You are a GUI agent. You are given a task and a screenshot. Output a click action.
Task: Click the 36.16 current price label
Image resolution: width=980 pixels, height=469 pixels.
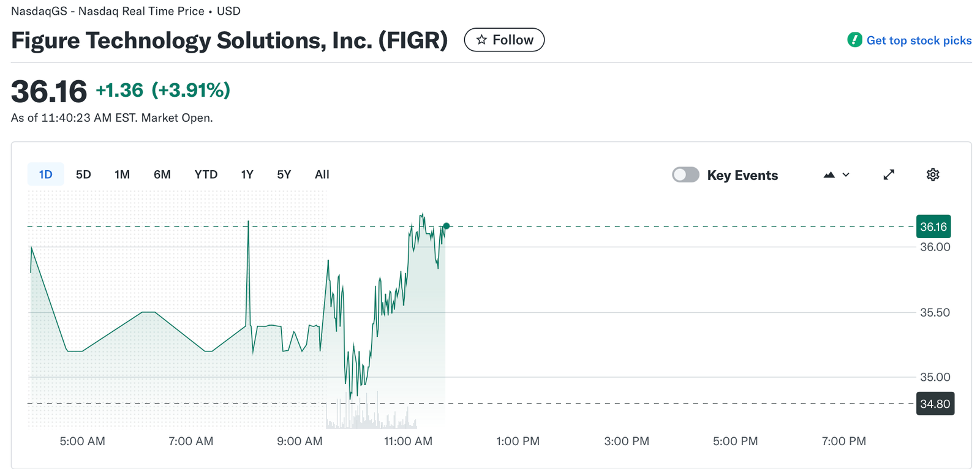[933, 227]
